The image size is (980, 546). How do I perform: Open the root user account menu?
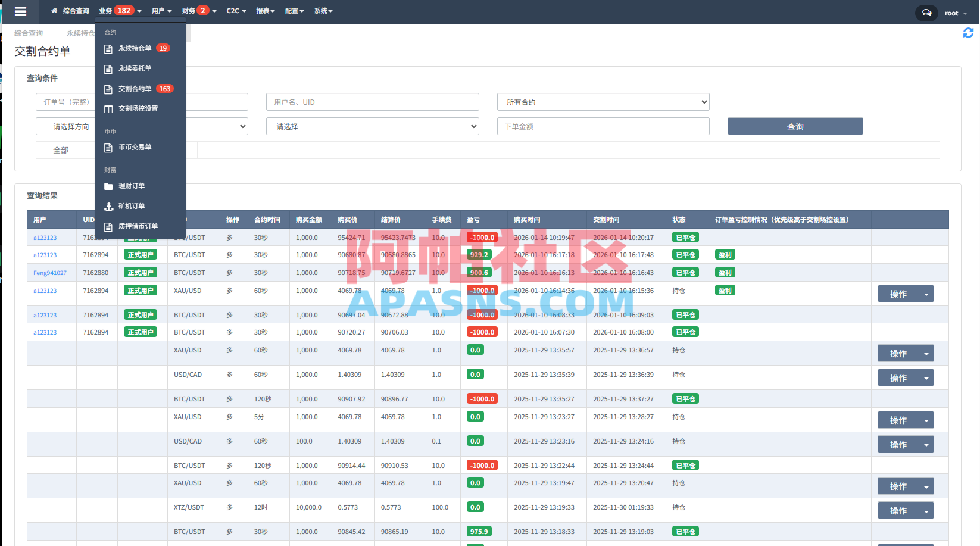click(x=956, y=13)
